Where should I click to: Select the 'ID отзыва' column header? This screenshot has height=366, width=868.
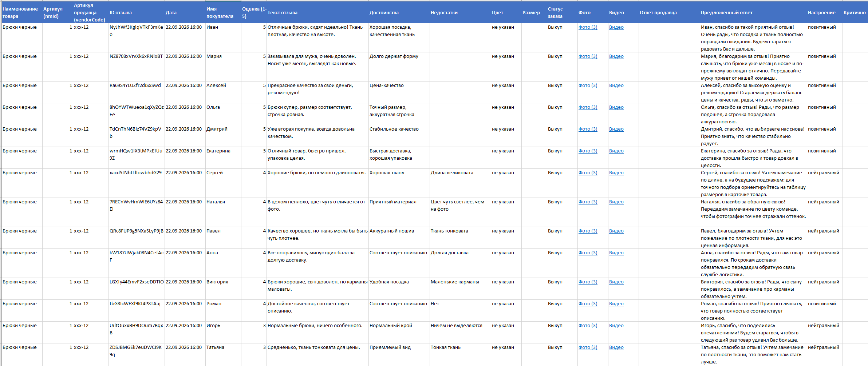tap(137, 12)
